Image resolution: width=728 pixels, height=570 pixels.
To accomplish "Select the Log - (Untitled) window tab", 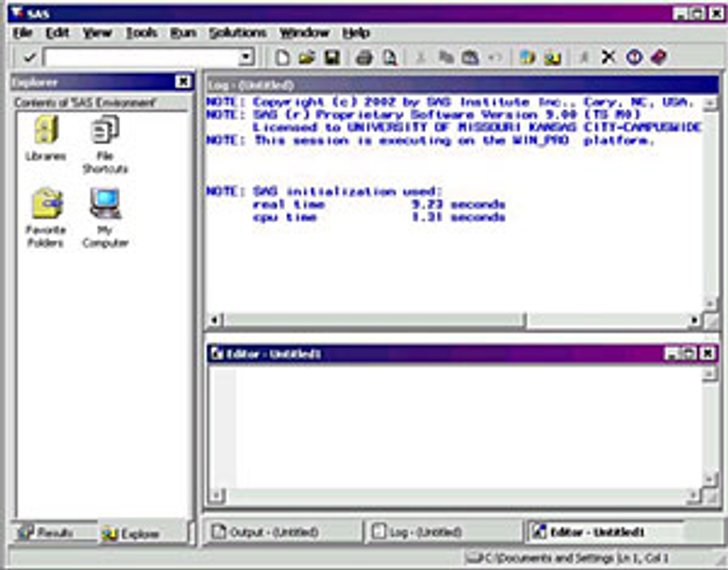I will 442,531.
